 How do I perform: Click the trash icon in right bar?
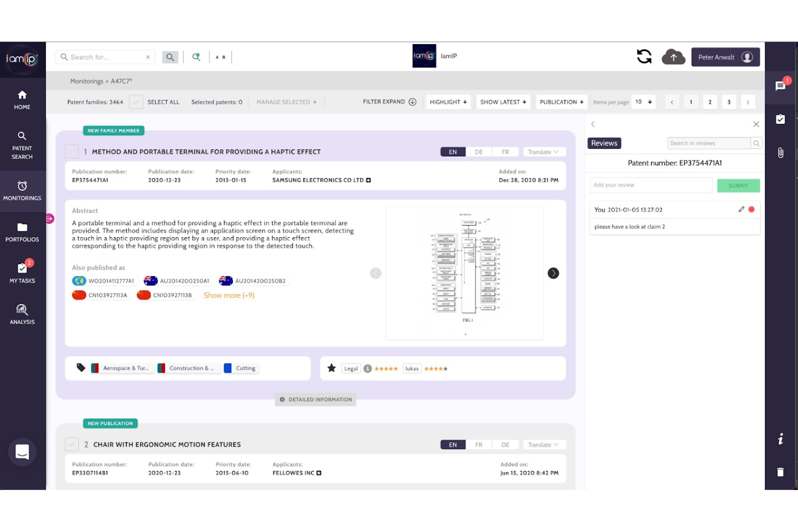(780, 472)
